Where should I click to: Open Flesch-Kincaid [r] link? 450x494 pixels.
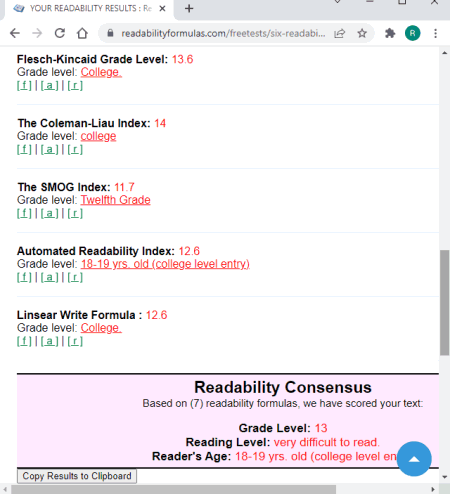click(x=75, y=86)
